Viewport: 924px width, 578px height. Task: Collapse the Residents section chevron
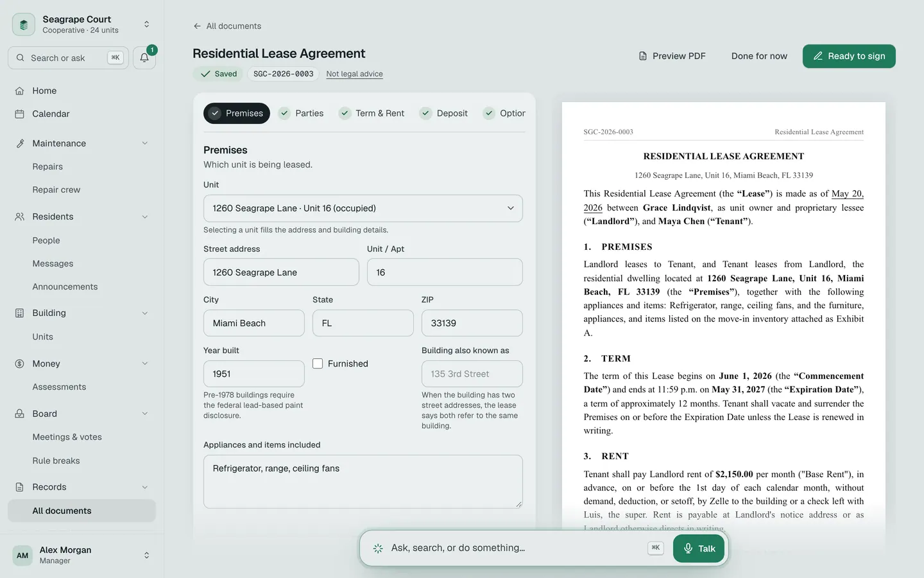tap(145, 216)
